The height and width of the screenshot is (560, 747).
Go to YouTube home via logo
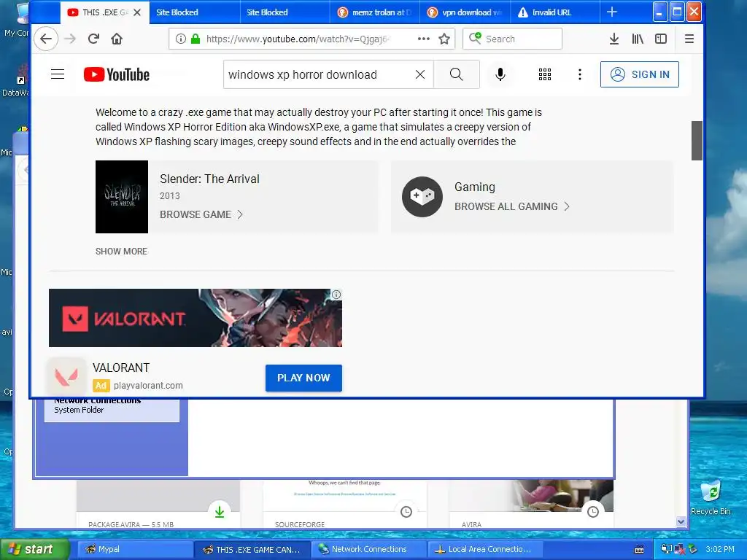[x=117, y=74]
